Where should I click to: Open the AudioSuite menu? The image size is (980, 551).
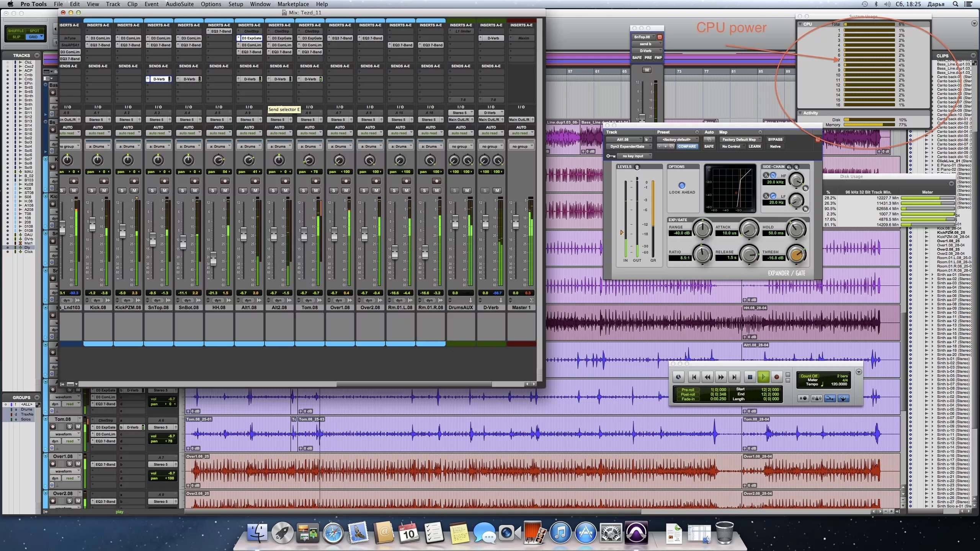180,4
